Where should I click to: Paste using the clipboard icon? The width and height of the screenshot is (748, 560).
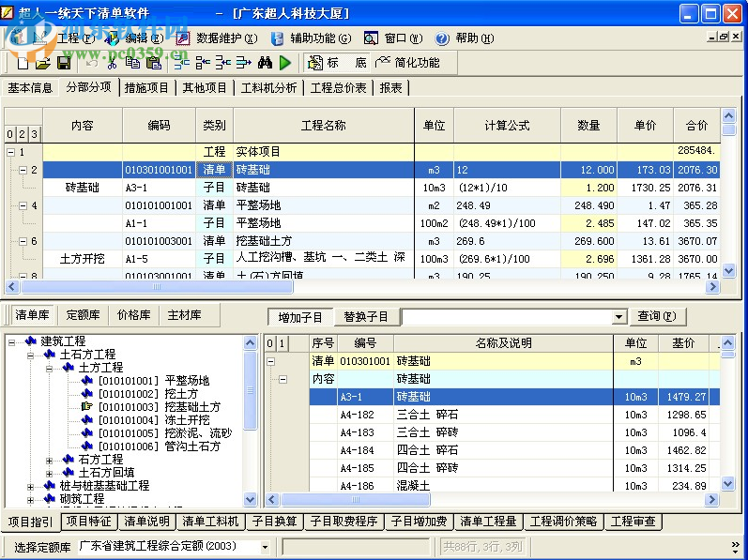(x=153, y=63)
